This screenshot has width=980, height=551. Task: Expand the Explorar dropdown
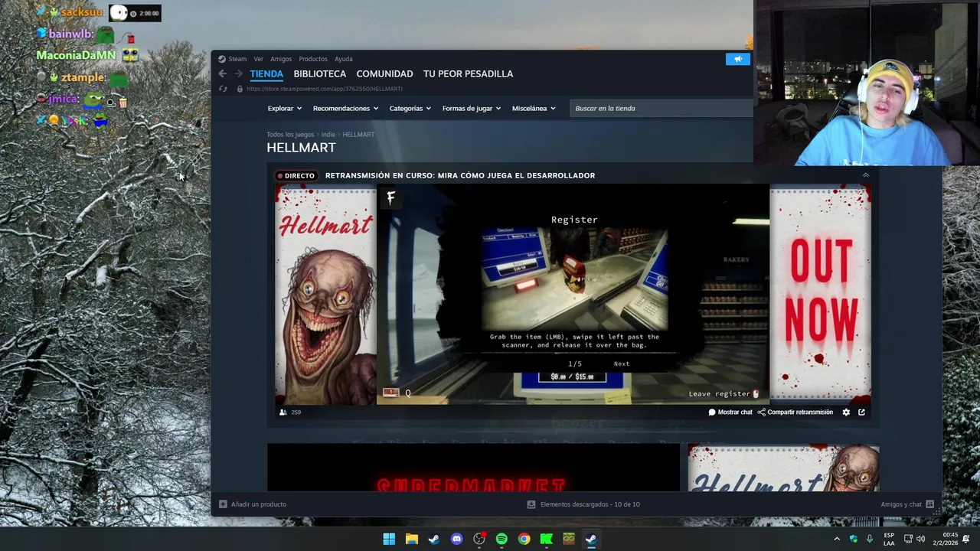point(285,109)
